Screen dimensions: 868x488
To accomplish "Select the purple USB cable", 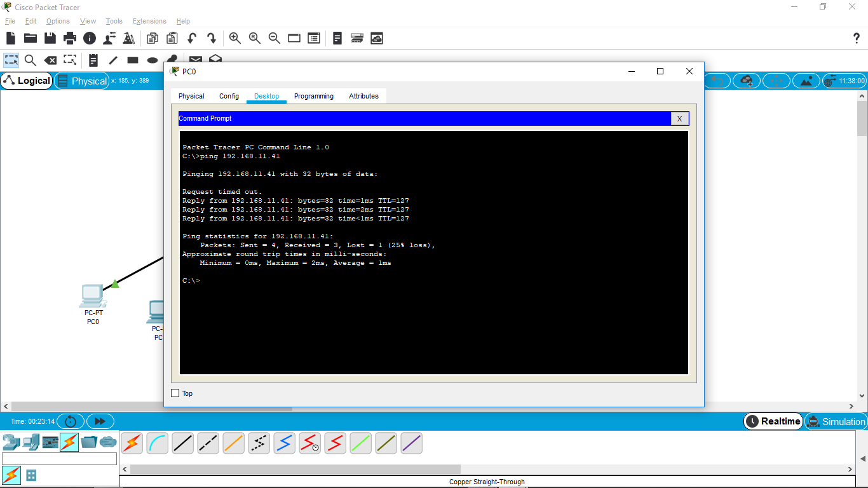I will (x=412, y=443).
